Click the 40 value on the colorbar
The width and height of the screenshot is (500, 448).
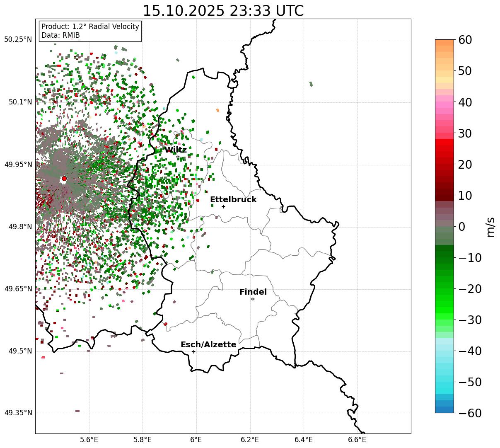click(466, 102)
